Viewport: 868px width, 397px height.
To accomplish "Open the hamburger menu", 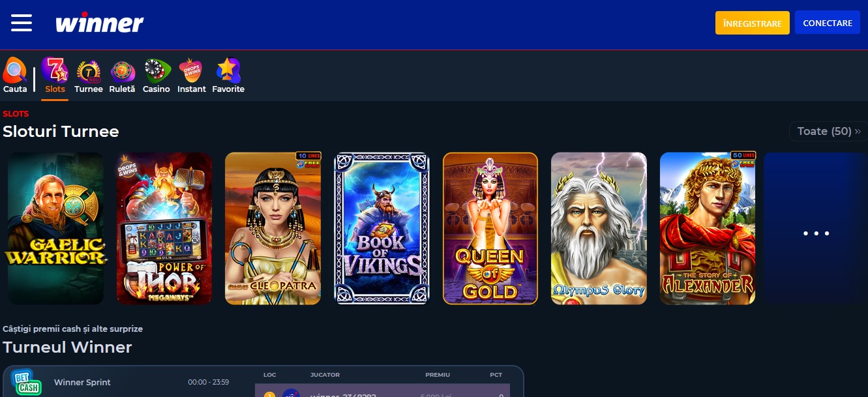I will [x=22, y=23].
